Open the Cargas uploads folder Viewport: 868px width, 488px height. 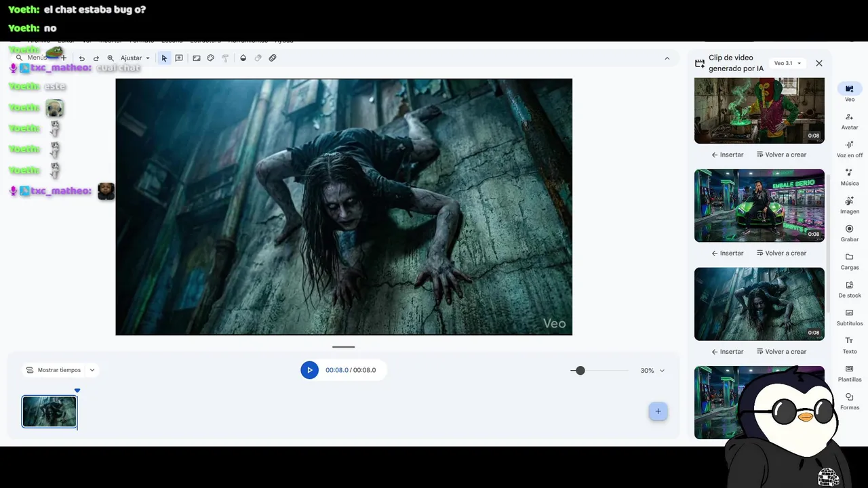849,260
